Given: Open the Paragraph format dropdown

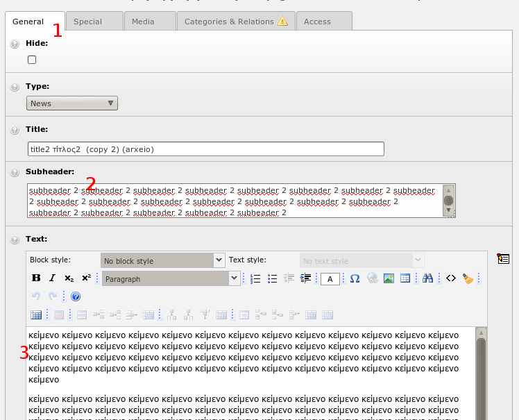Looking at the screenshot, I should (x=171, y=278).
